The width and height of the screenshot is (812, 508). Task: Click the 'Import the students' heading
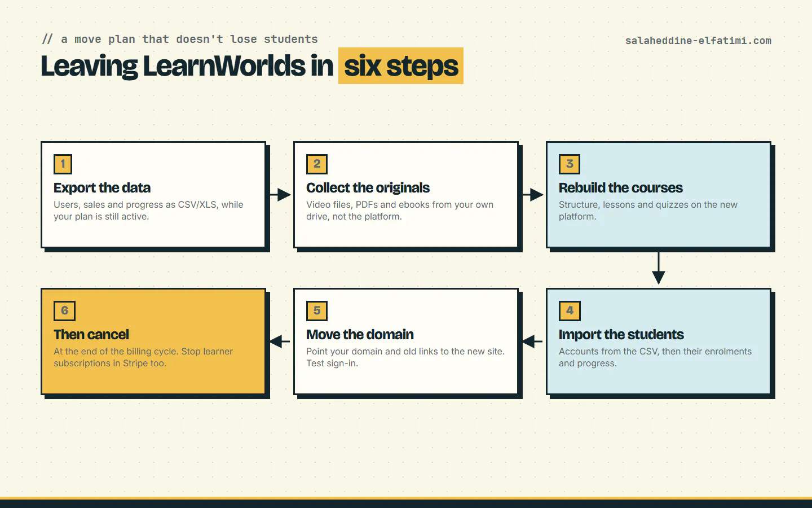point(621,335)
